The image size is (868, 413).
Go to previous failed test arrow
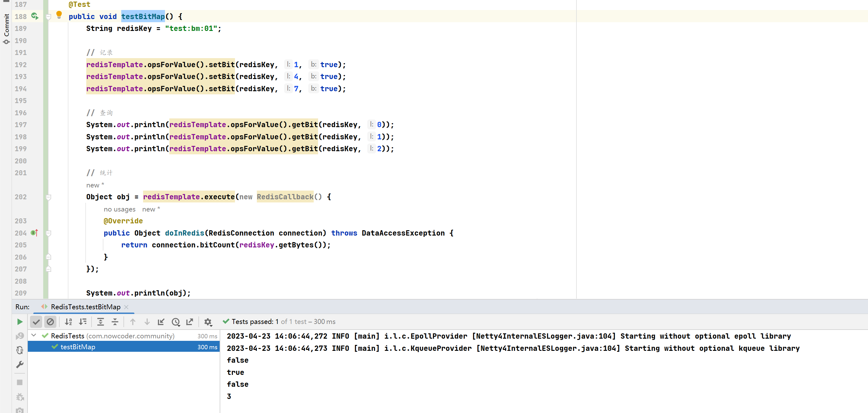point(133,322)
